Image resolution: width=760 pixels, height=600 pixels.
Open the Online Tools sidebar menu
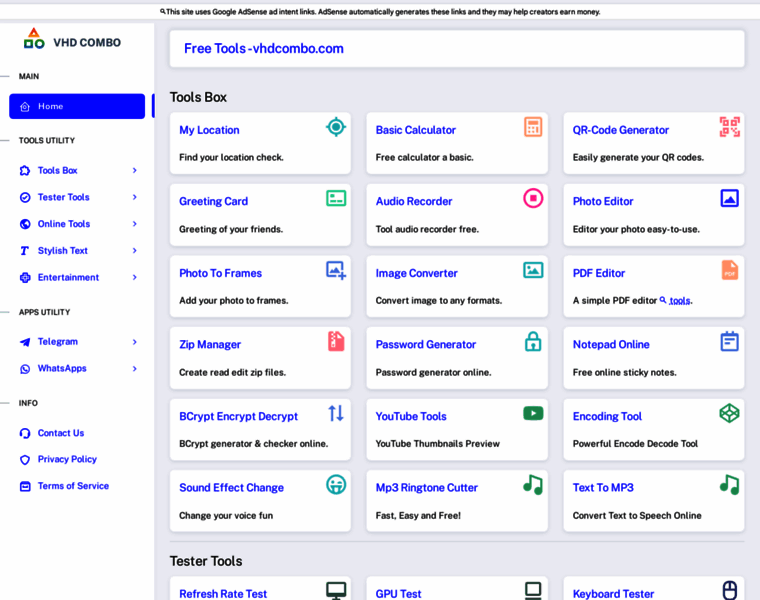[x=78, y=223]
